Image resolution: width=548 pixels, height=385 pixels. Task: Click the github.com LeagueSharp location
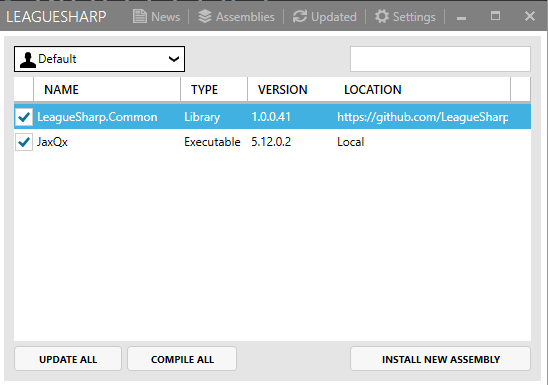pos(423,117)
